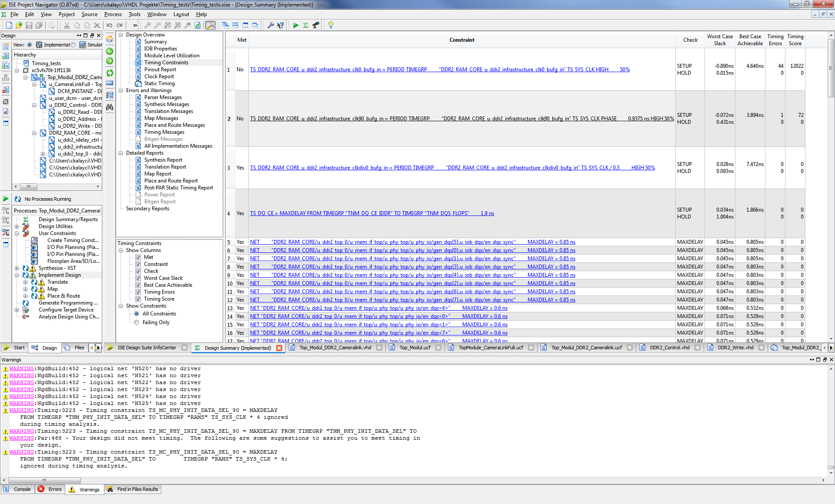This screenshot has width=835, height=504.
Task: Click the Open folder toolbar icon
Action: [19, 25]
